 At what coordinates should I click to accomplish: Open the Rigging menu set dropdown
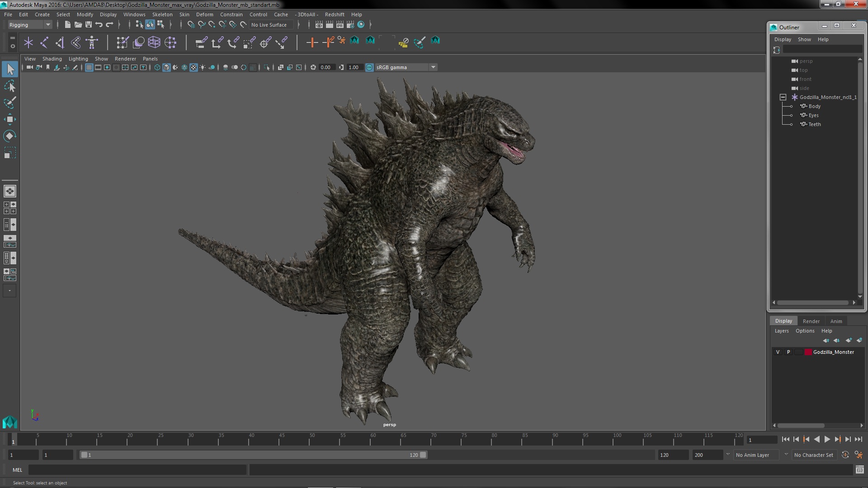click(30, 25)
